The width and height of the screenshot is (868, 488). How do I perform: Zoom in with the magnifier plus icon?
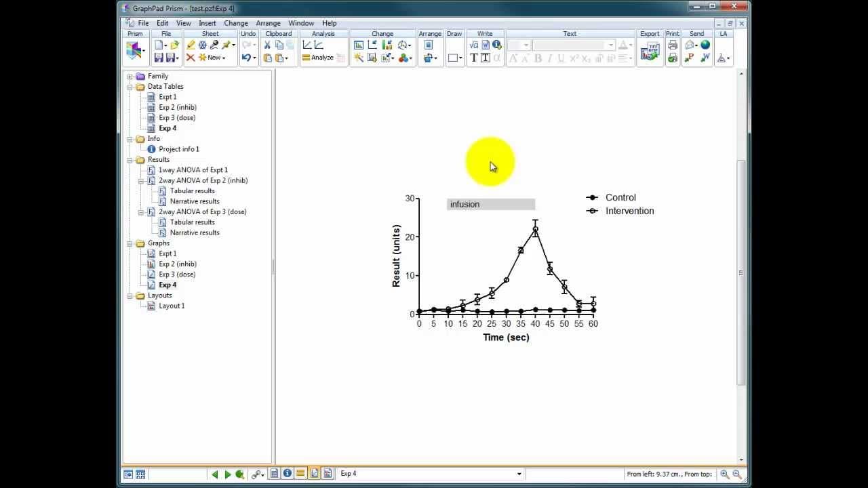[725, 474]
